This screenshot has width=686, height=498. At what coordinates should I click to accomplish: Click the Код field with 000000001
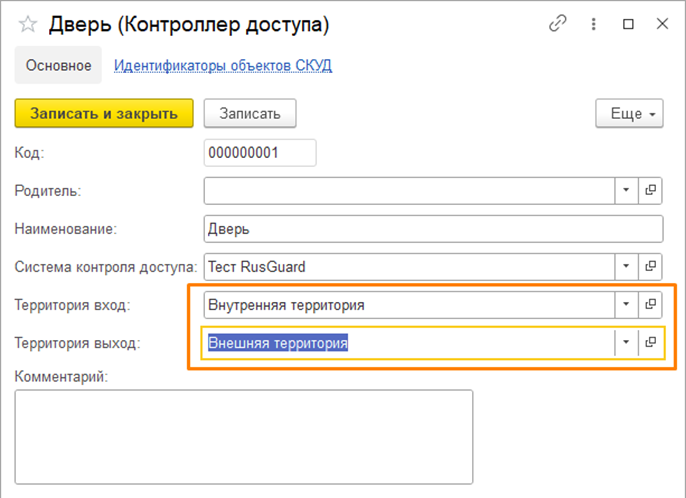coord(260,152)
